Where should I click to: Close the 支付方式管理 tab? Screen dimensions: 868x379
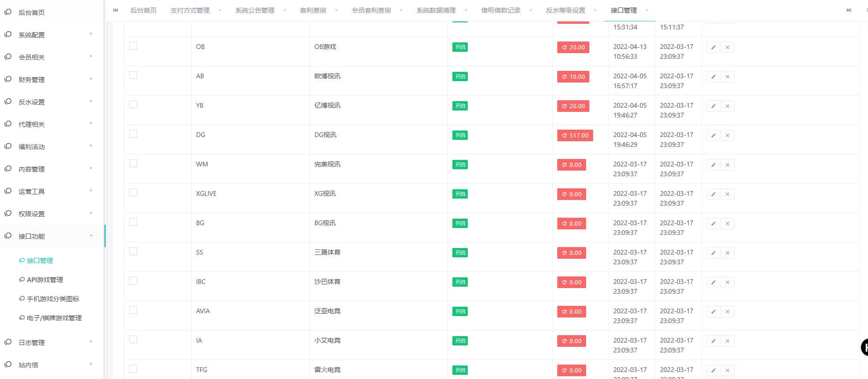(x=220, y=10)
